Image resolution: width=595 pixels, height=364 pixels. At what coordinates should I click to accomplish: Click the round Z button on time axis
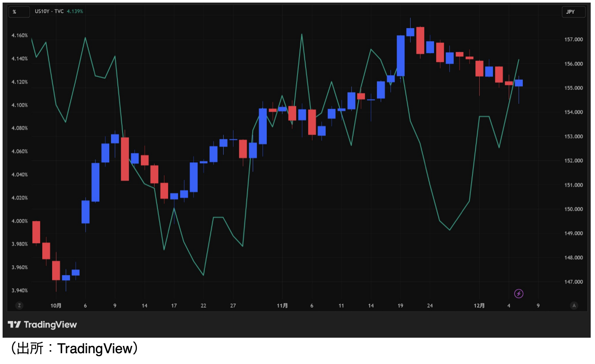[x=19, y=305]
